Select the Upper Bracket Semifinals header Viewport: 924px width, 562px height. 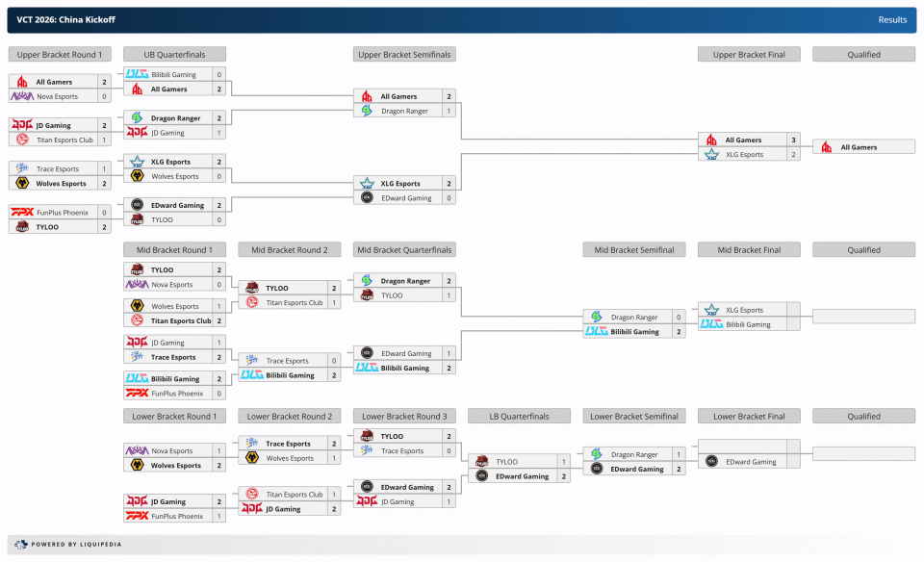(x=404, y=54)
